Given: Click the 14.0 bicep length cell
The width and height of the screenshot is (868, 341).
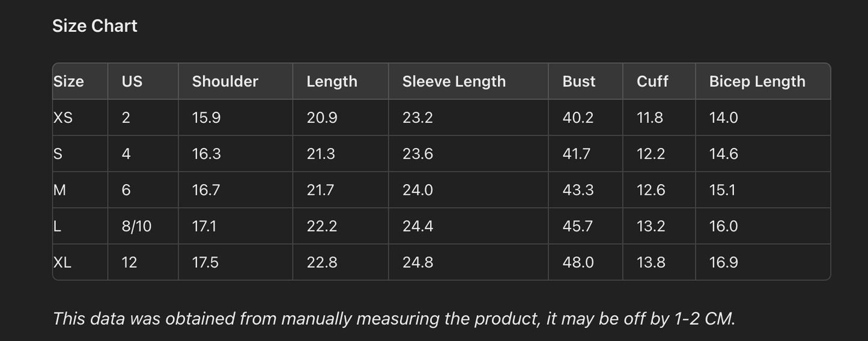Looking at the screenshot, I should (723, 117).
